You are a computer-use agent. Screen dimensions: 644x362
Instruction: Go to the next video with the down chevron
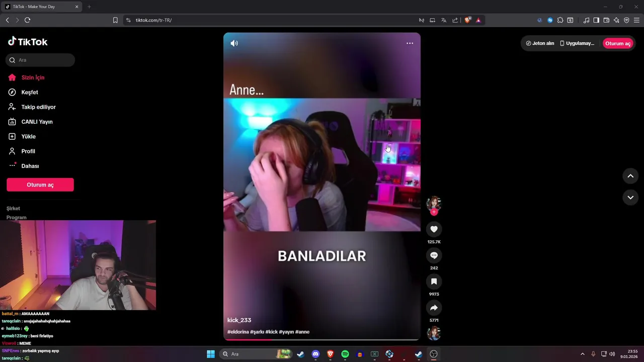630,198
